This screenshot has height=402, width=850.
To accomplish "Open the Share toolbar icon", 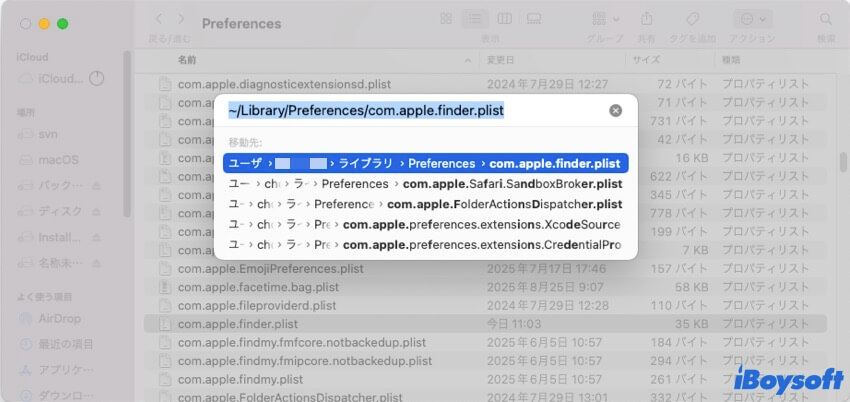I will pos(647,19).
